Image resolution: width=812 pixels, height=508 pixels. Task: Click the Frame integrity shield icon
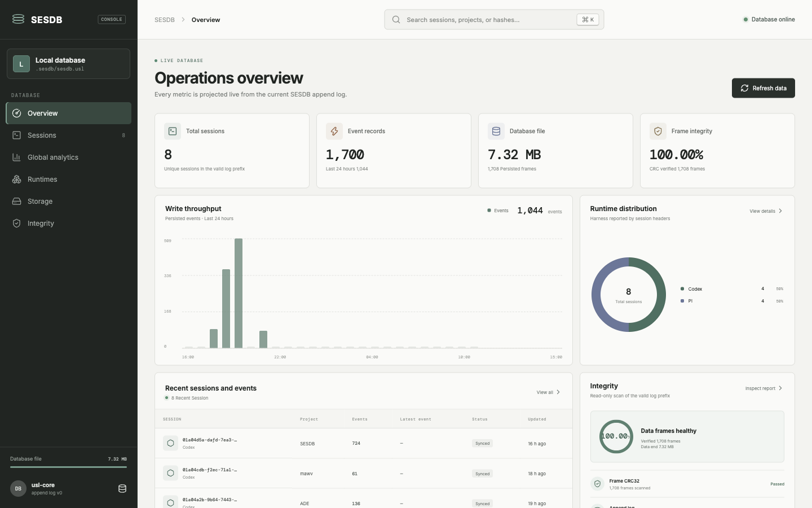658,131
